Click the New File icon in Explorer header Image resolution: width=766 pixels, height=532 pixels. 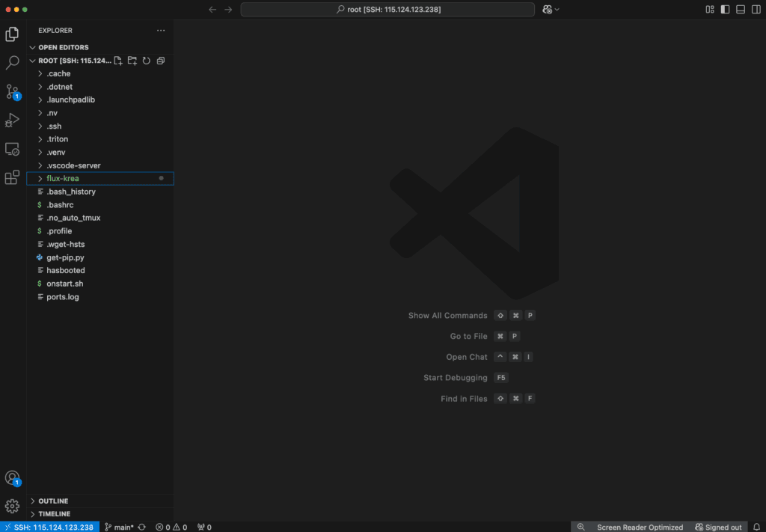pyautogui.click(x=118, y=61)
